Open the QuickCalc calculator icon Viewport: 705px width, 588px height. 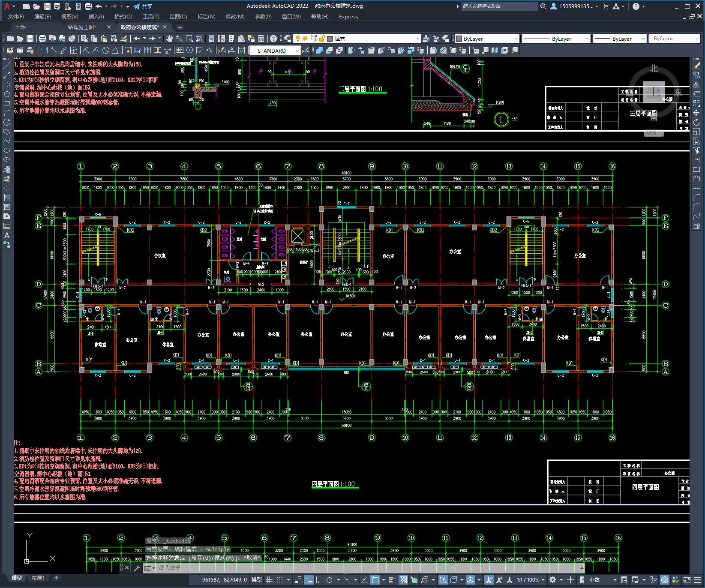(x=261, y=39)
